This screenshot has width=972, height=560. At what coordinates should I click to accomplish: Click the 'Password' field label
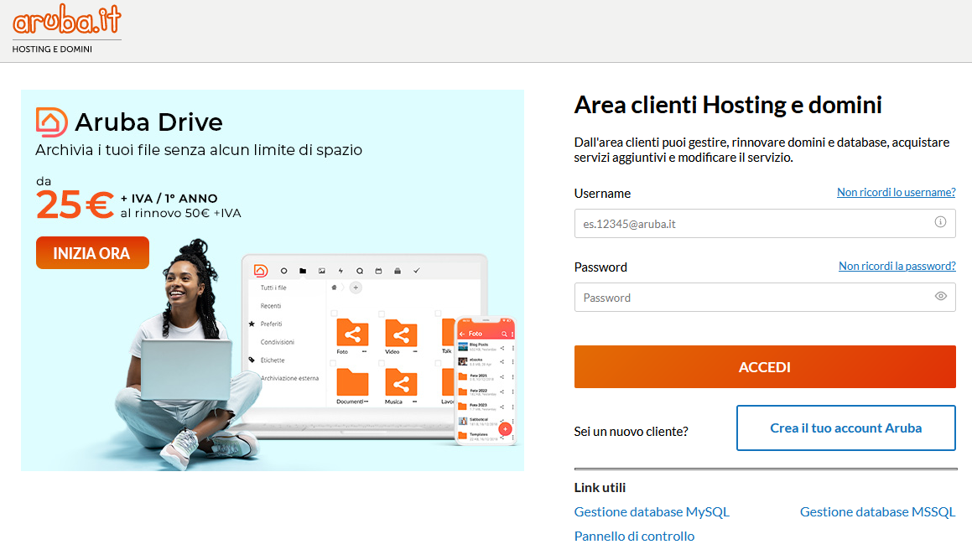coord(600,267)
